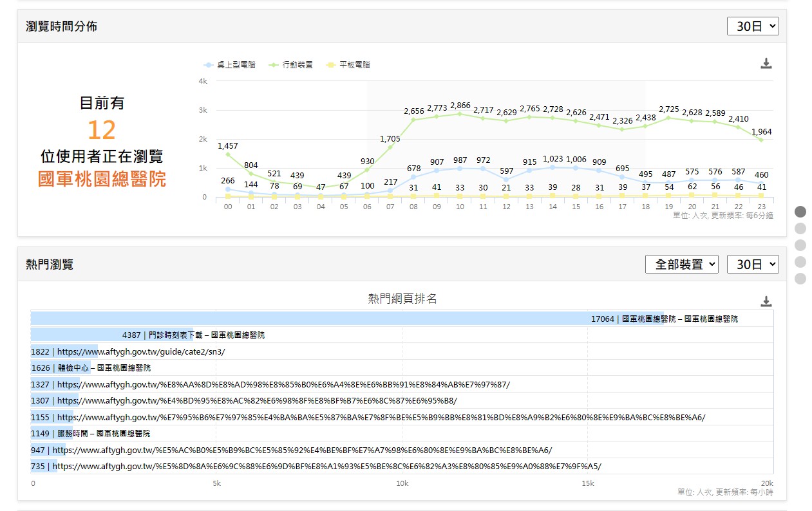This screenshot has height=511, width=812.
Task: Click the 2,725 data label at hour 19
Action: [x=669, y=109]
